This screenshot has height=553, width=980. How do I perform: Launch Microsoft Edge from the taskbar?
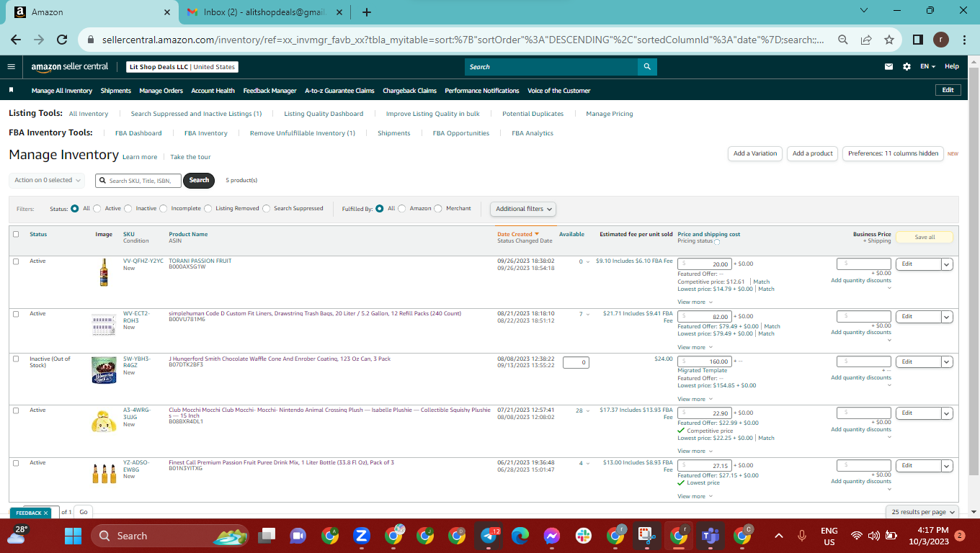point(520,536)
